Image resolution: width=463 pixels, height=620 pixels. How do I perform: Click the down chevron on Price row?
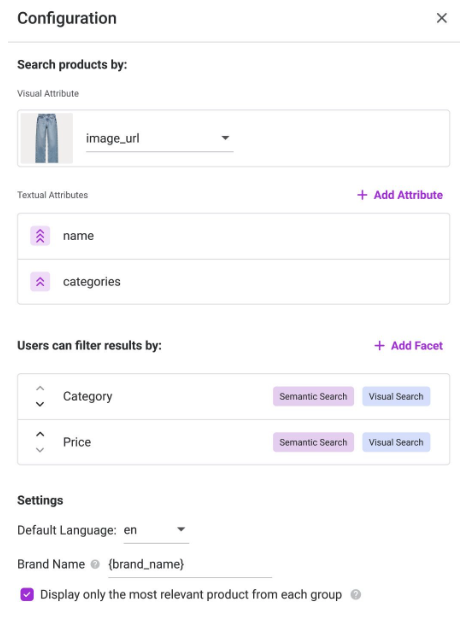(x=40, y=450)
